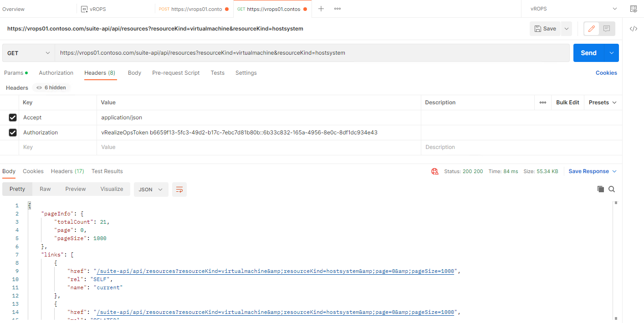Open the vROPS environment selector
The width and height of the screenshot is (644, 323).
coord(573,9)
